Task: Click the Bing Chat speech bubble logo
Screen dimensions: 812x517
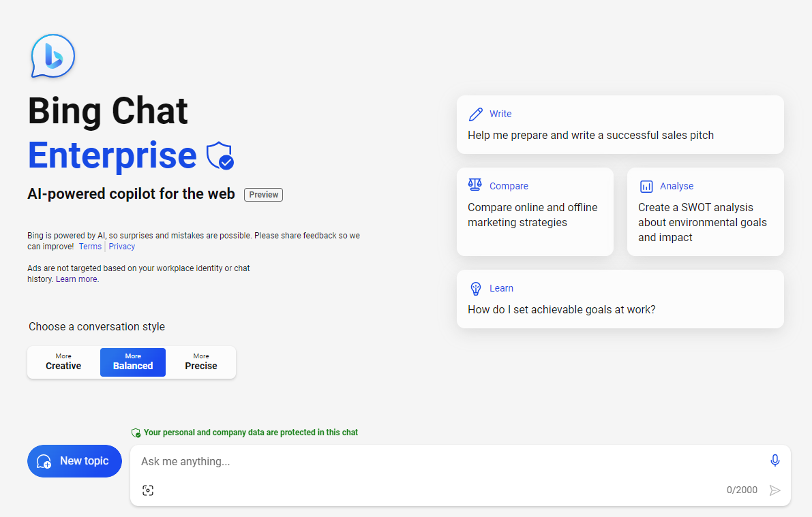Action: pos(52,57)
